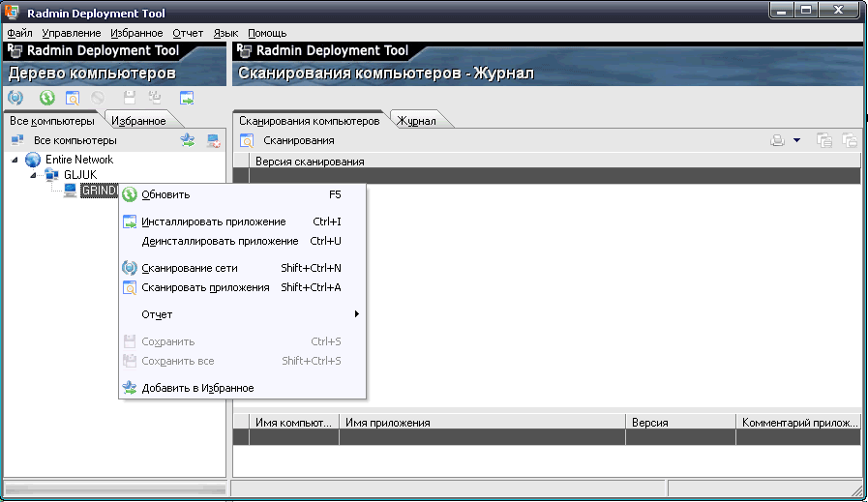Screen dimensions: 868x502
Task: Open the Язык menu
Action: (x=225, y=33)
